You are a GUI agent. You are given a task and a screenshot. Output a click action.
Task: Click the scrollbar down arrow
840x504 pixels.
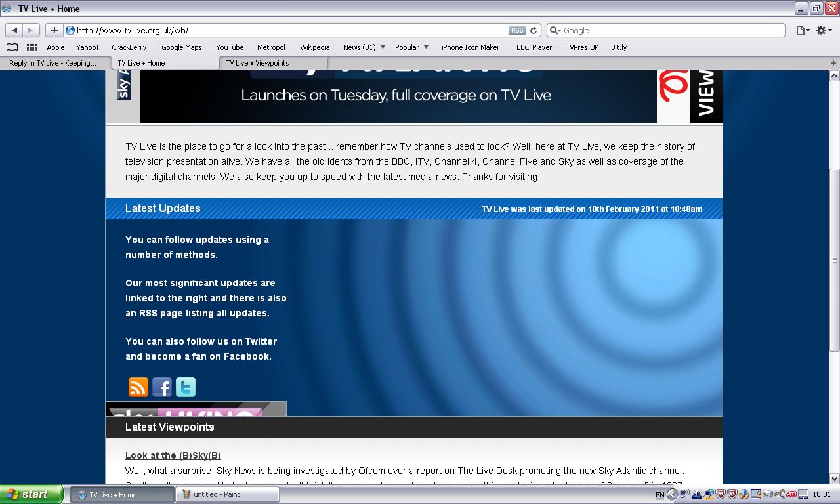pos(834,479)
